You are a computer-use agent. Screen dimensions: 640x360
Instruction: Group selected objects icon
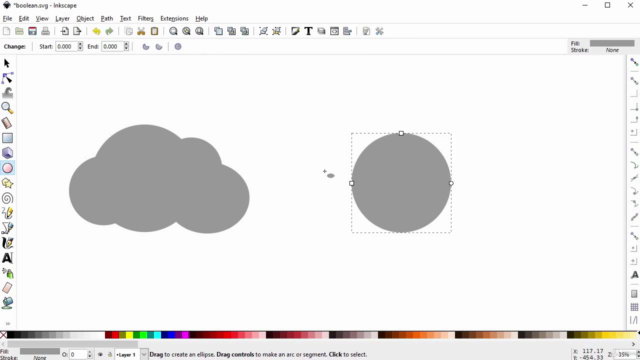[263, 31]
